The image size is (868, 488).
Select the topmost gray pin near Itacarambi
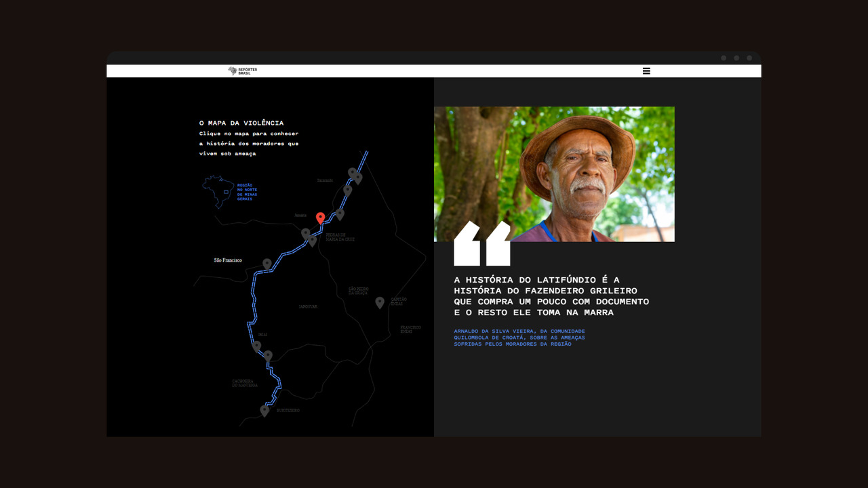click(x=353, y=171)
